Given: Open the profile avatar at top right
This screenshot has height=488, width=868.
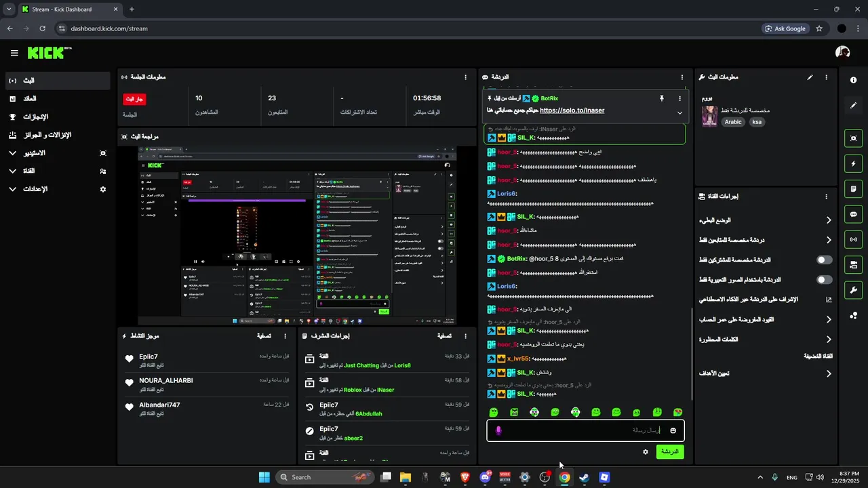Looking at the screenshot, I should coord(842,52).
